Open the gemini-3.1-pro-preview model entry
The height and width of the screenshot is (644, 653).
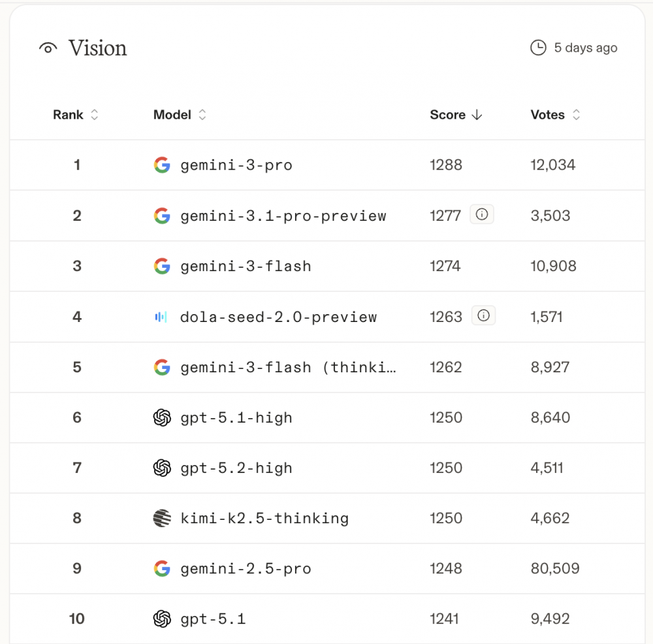[x=283, y=216]
